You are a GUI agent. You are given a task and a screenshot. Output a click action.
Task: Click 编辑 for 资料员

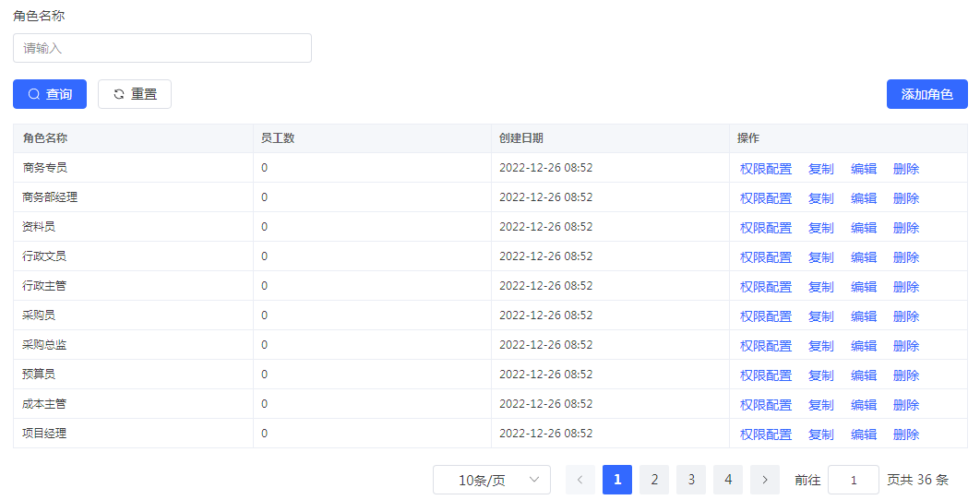point(863,228)
